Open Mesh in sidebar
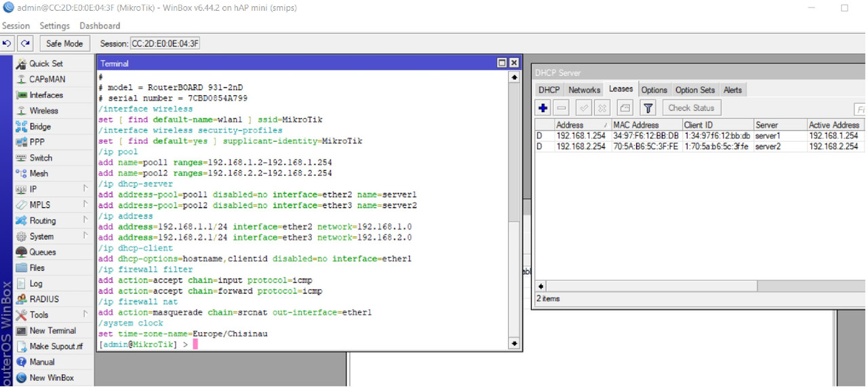 click(39, 173)
